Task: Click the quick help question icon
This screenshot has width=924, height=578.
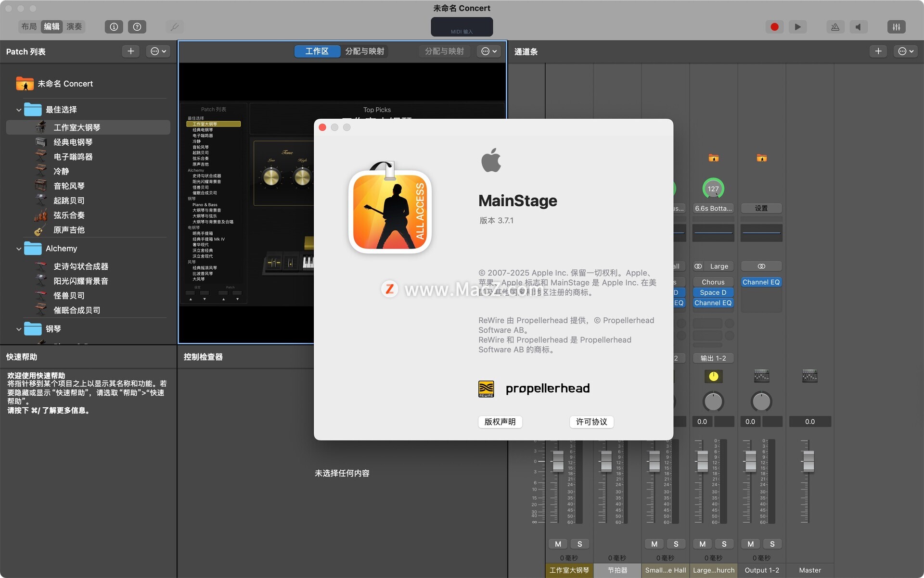Action: 137,27
